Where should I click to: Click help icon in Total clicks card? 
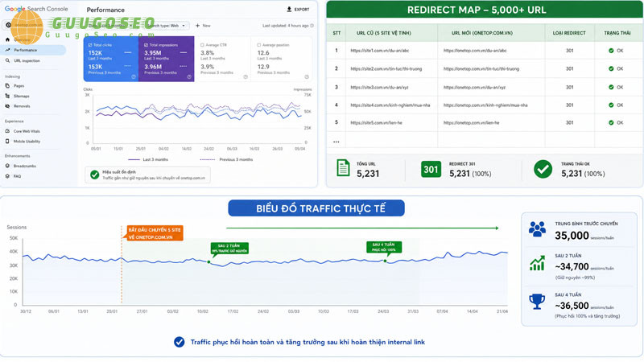[x=134, y=76]
